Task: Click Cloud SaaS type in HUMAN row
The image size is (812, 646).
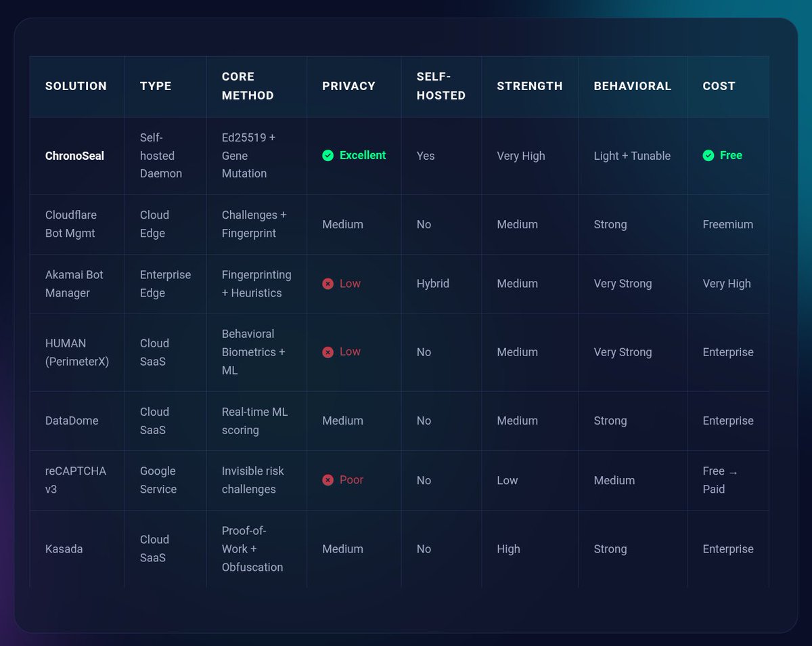Action: 154,352
